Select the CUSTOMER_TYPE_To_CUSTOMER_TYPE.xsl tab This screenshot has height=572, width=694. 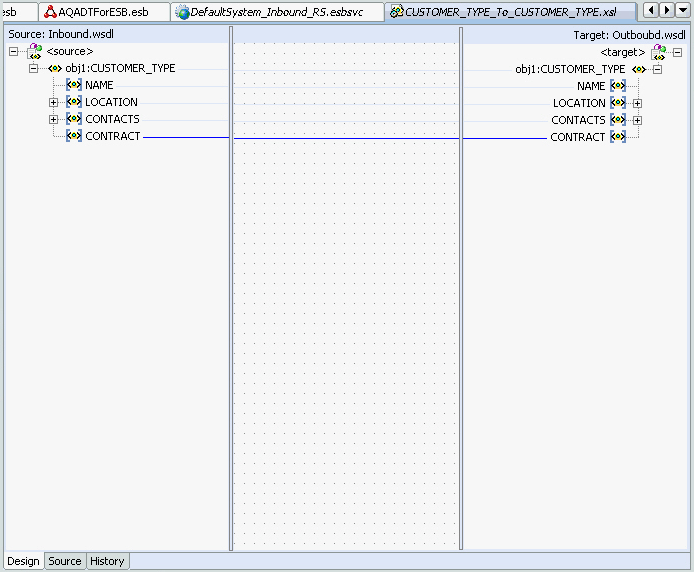click(x=510, y=12)
